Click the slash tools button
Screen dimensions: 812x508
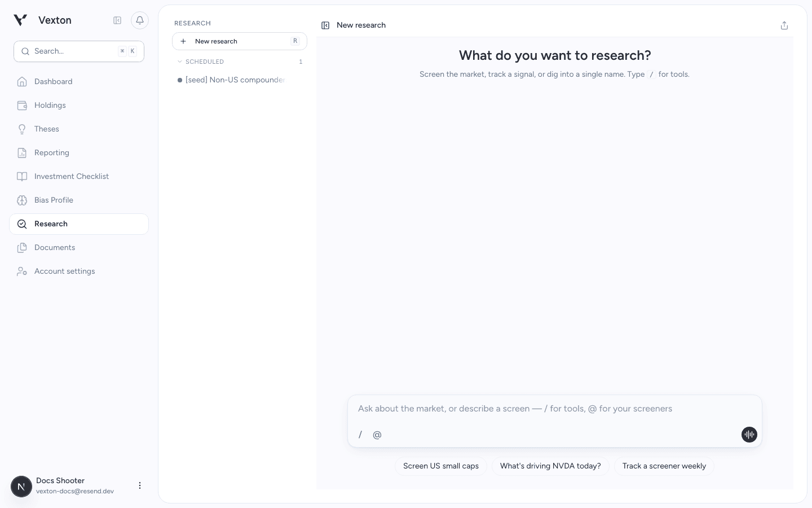pos(360,435)
